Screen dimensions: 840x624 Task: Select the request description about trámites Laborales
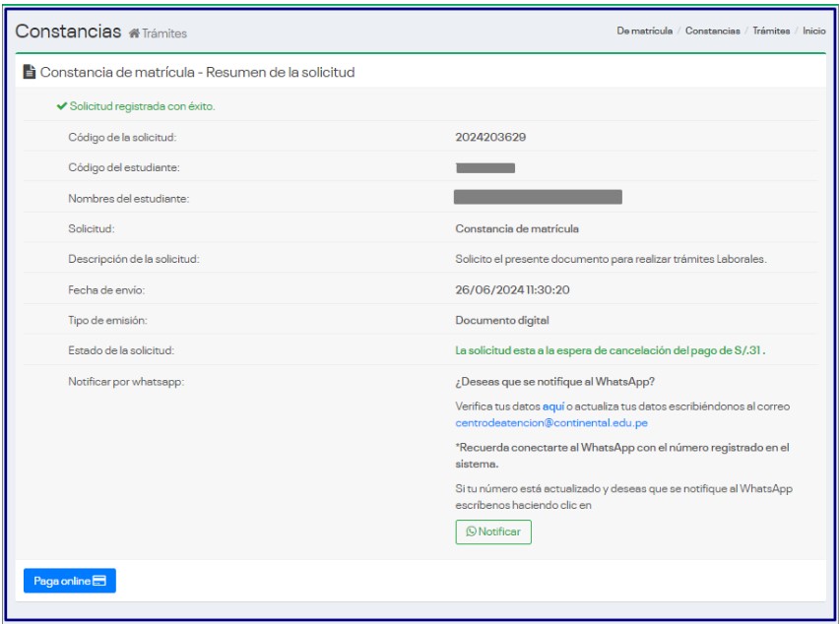point(610,259)
